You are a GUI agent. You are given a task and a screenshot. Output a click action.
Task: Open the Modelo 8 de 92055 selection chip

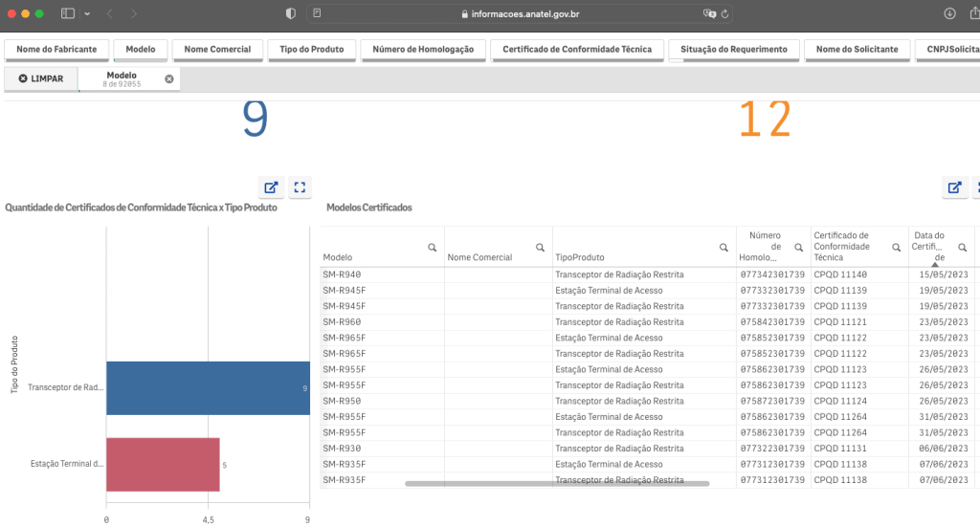[x=122, y=78]
